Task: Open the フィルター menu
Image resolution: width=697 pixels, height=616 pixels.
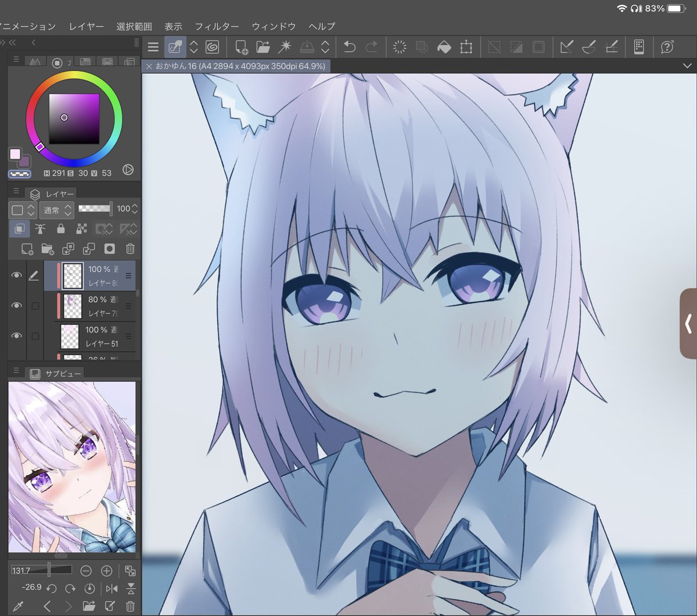Action: pyautogui.click(x=217, y=26)
